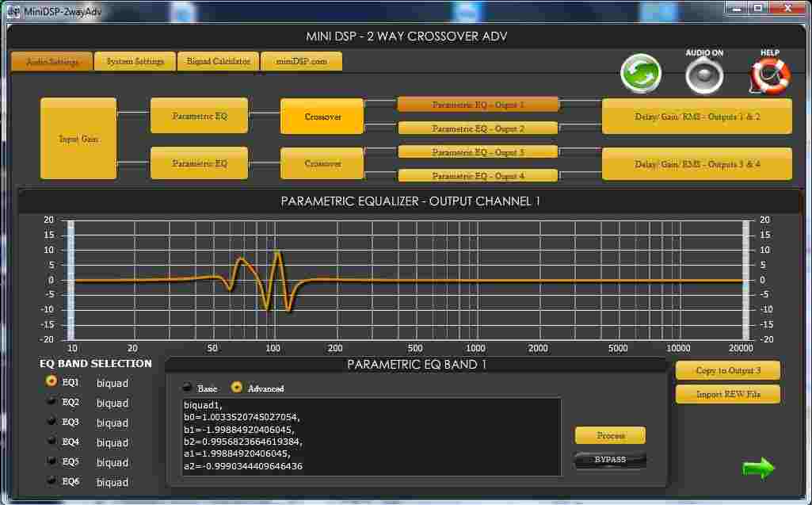Image resolution: width=812 pixels, height=505 pixels.
Task: Open the miniDSP.com tab
Action: point(301,61)
